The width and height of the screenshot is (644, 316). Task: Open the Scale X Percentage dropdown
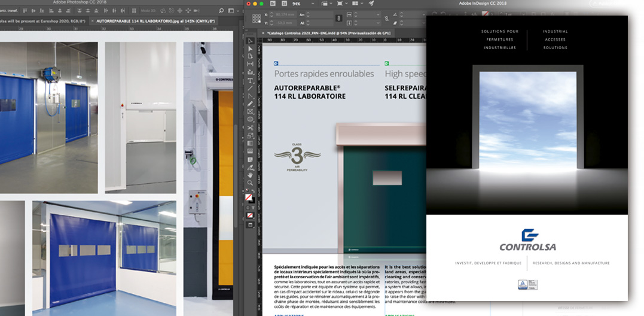pos(379,14)
